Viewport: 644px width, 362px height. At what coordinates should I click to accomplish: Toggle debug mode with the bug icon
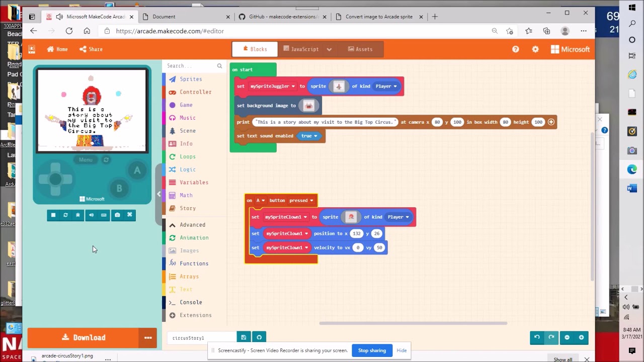(78, 215)
